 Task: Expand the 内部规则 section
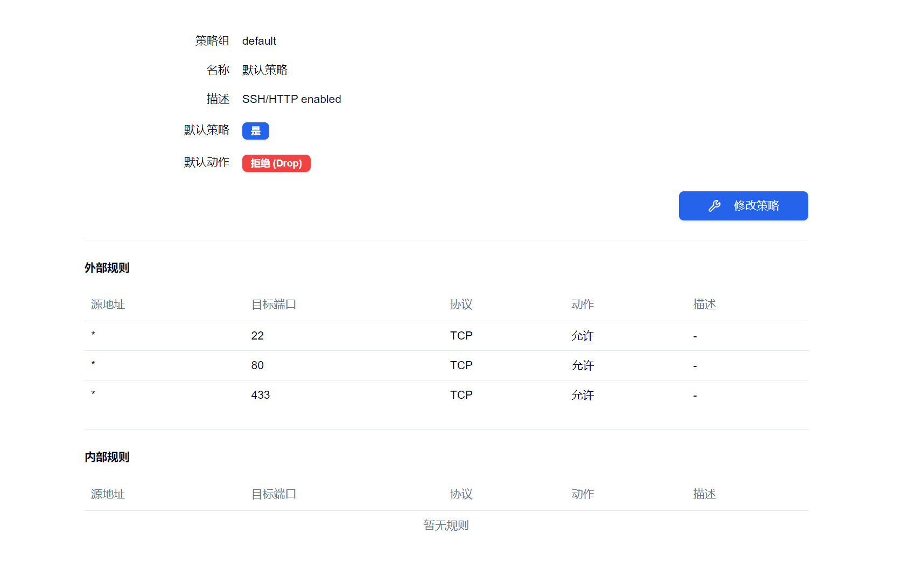107,457
